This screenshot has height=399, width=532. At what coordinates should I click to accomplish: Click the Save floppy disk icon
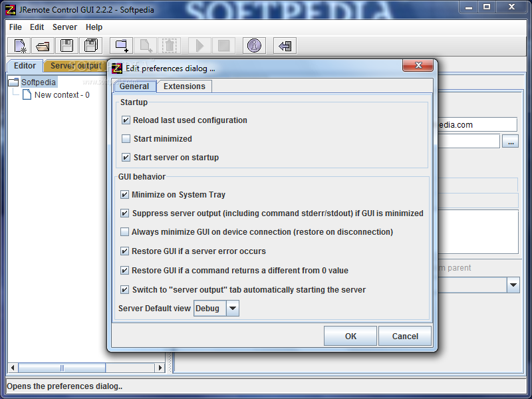(x=67, y=45)
